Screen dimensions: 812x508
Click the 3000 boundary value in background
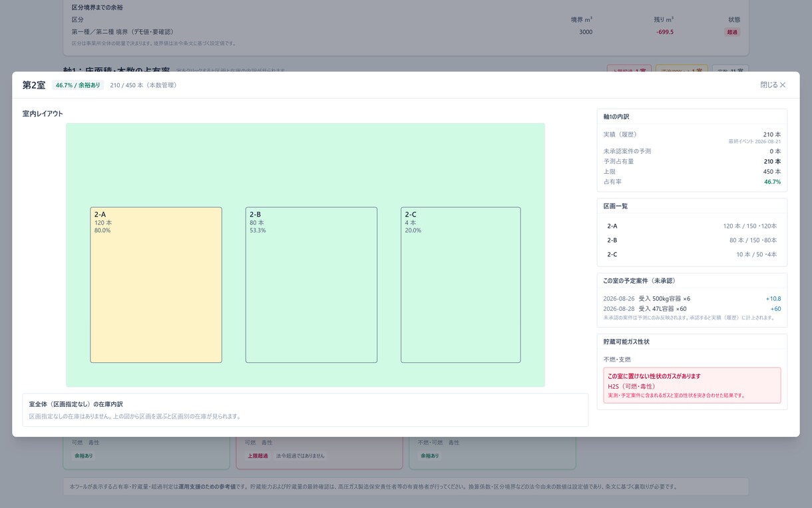click(586, 32)
